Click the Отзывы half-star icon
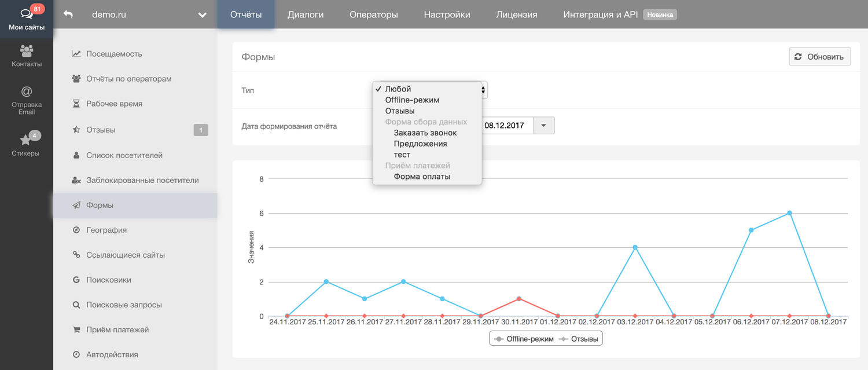Screen dimensions: 868x370 click(76, 130)
